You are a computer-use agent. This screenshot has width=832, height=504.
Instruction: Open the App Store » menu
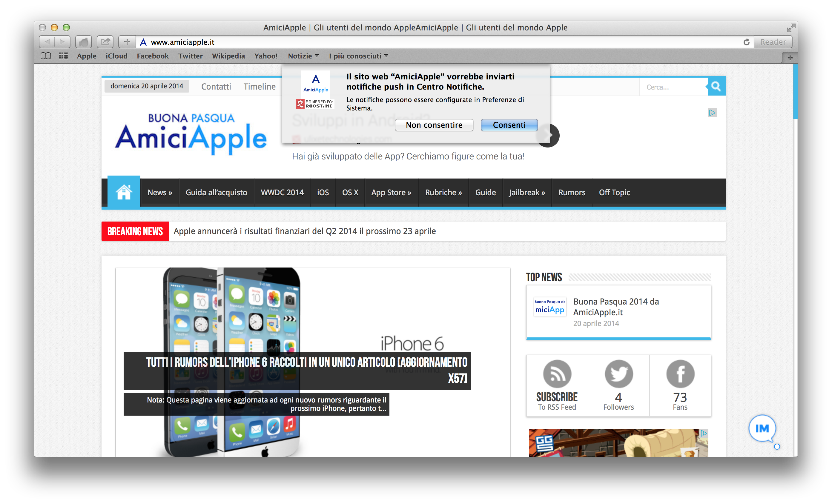click(x=391, y=192)
